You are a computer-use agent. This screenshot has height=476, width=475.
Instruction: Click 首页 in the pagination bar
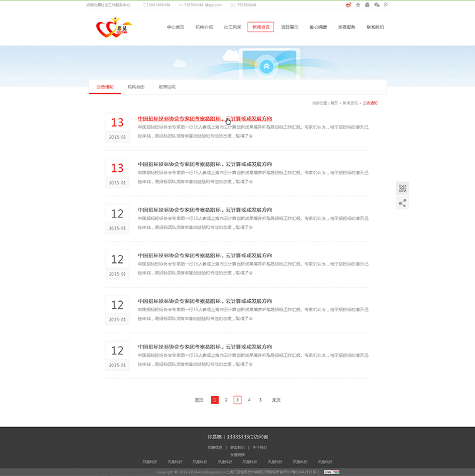pyautogui.click(x=199, y=400)
